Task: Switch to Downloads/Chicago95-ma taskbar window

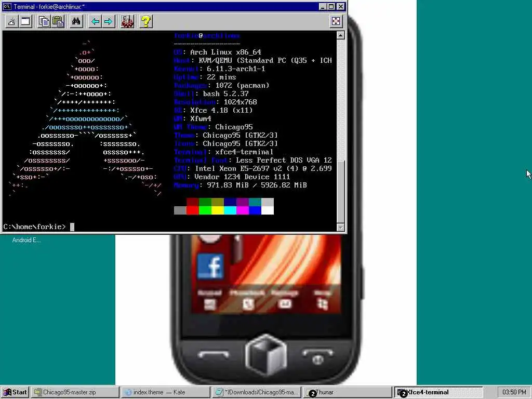Action: (257, 392)
